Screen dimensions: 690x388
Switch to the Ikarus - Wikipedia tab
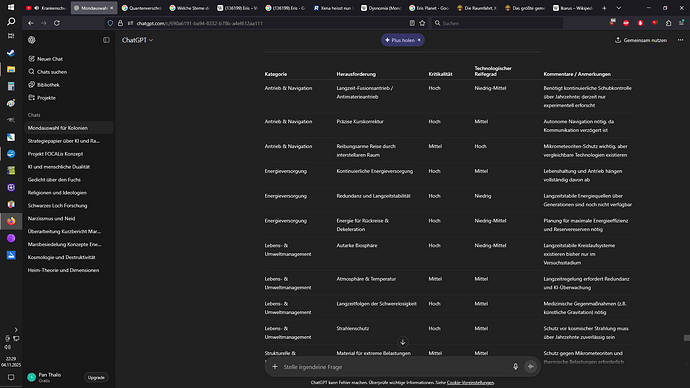573,8
